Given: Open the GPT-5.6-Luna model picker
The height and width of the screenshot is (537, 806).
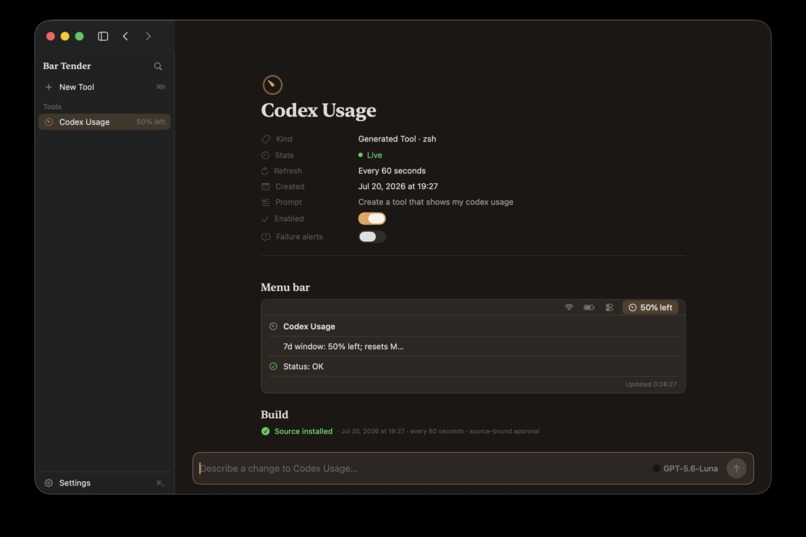Looking at the screenshot, I should pos(685,468).
